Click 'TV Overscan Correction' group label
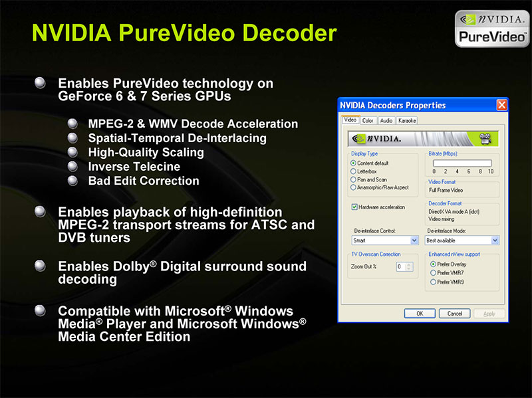This screenshot has height=398, width=532. tap(376, 254)
